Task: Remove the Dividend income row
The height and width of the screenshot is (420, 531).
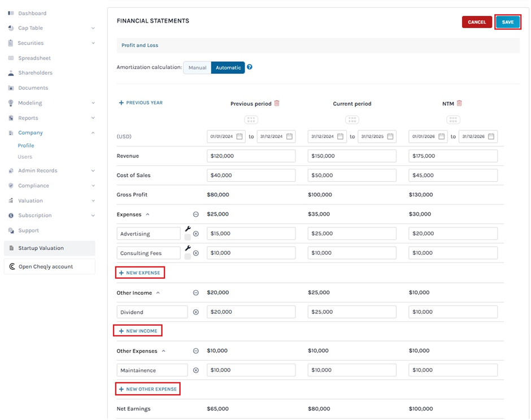Action: [196, 312]
